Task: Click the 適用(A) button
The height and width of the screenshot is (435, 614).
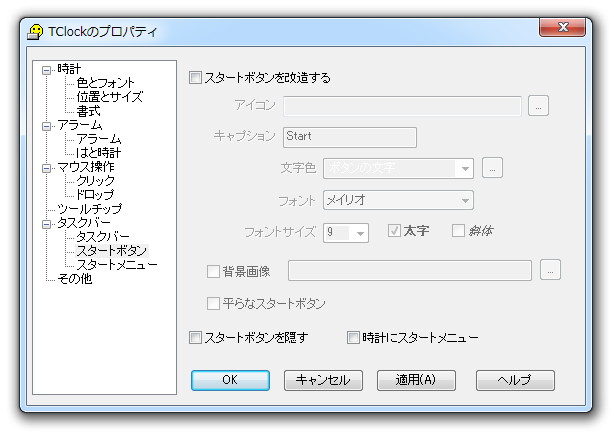Action: pos(416,380)
